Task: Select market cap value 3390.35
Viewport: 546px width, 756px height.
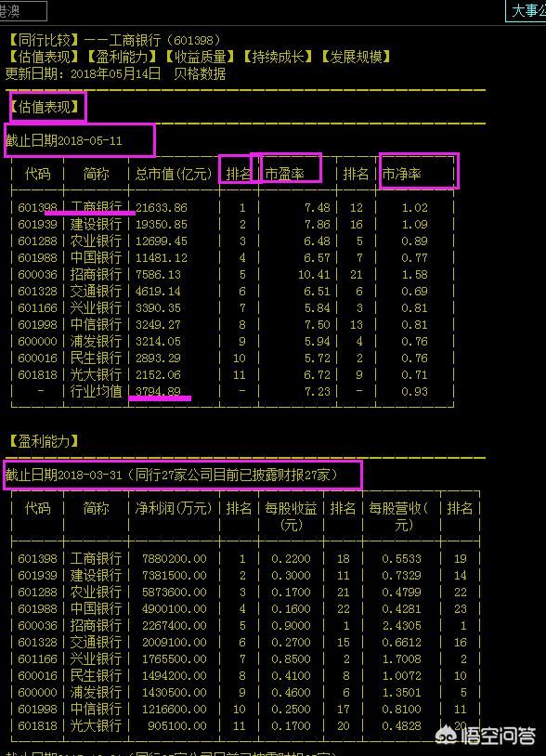Action: (x=158, y=308)
